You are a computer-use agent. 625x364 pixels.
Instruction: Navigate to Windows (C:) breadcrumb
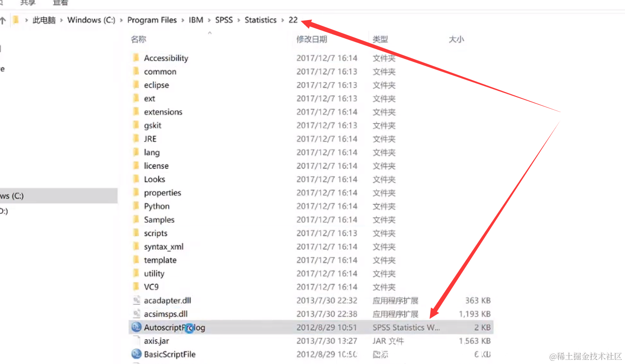click(x=91, y=20)
